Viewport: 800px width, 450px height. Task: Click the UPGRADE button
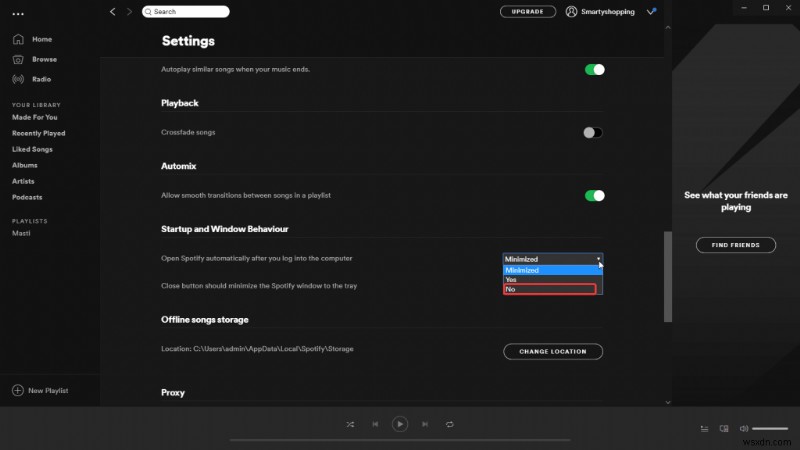[528, 11]
